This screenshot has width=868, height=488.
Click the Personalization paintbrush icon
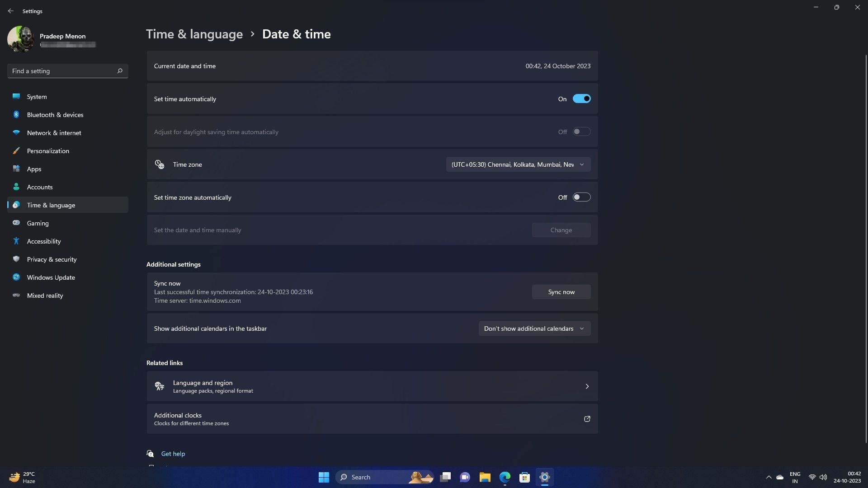[x=16, y=150]
